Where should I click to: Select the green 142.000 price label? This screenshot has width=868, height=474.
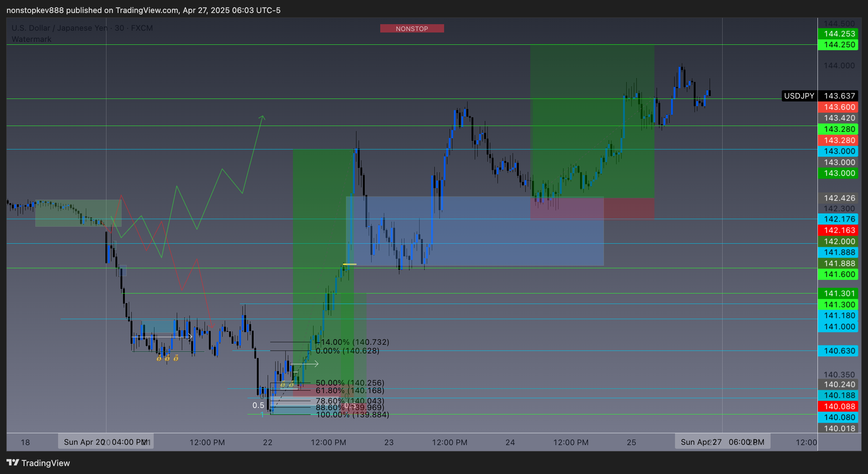click(838, 241)
